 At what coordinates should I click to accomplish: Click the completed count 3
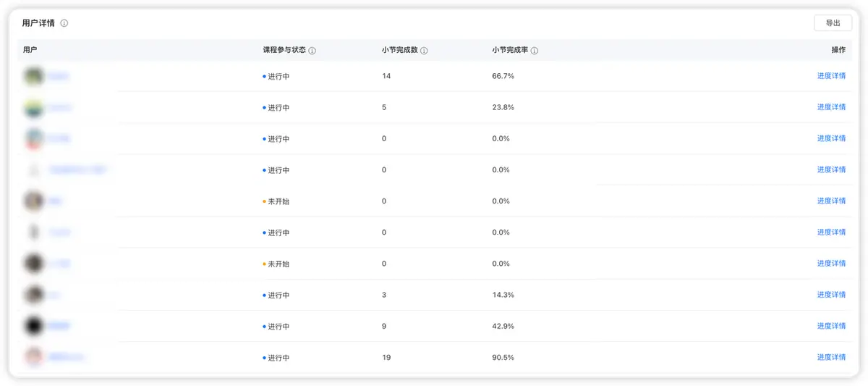[x=384, y=295]
